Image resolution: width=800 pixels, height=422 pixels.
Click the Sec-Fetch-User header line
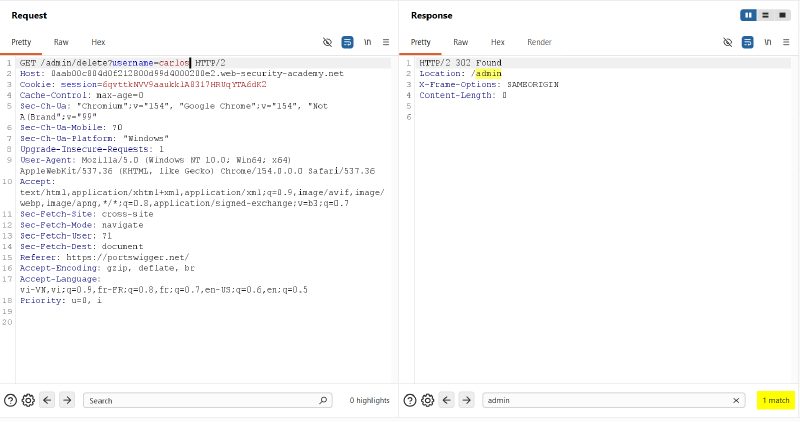pyautogui.click(x=66, y=236)
